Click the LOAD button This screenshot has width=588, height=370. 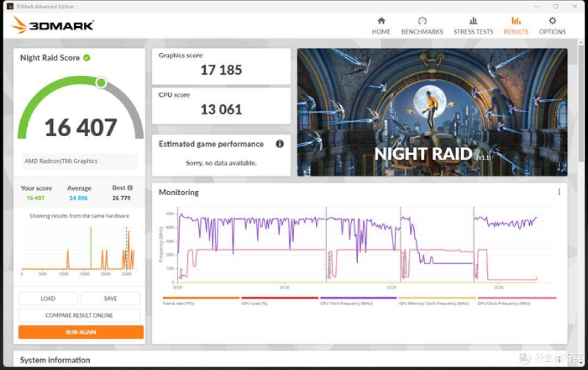[48, 299]
